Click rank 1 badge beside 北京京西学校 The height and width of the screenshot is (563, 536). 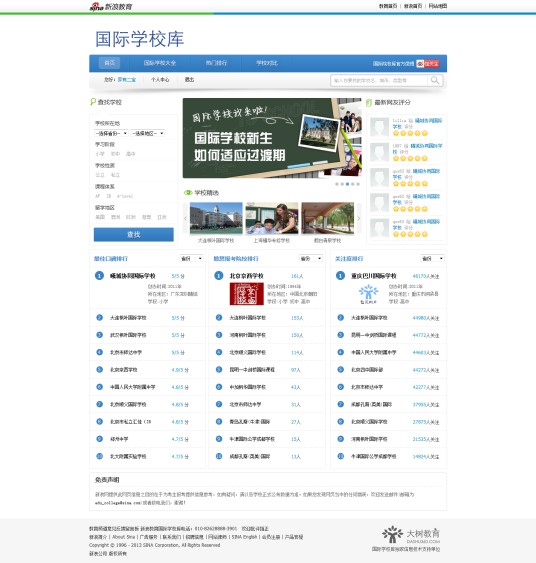[219, 276]
